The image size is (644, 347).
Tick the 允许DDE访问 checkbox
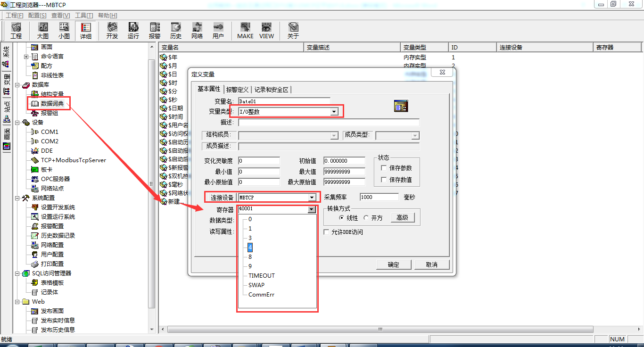(327, 232)
